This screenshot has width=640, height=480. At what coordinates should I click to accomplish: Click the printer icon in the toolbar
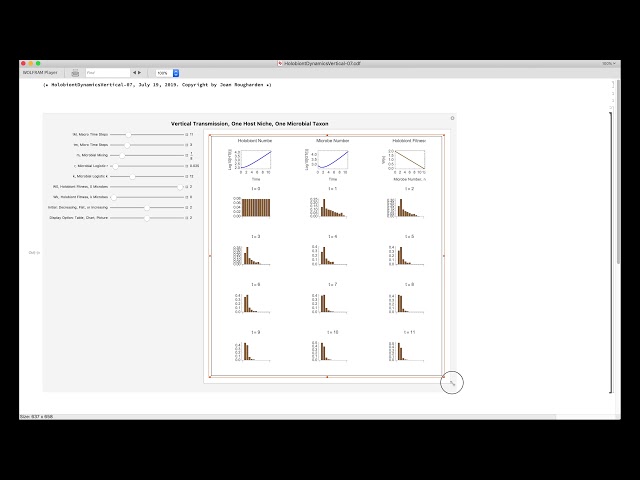pyautogui.click(x=75, y=73)
